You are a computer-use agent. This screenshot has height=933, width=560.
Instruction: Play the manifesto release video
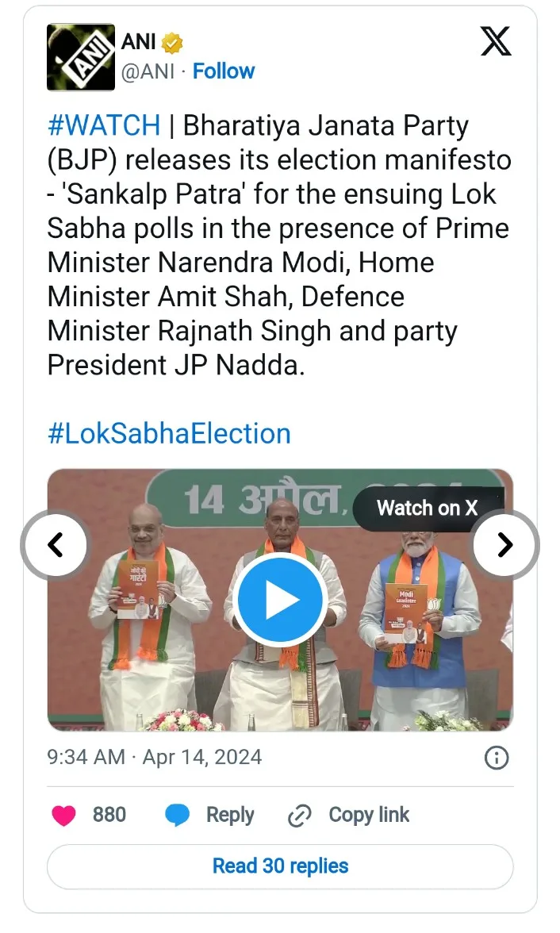coord(280,600)
